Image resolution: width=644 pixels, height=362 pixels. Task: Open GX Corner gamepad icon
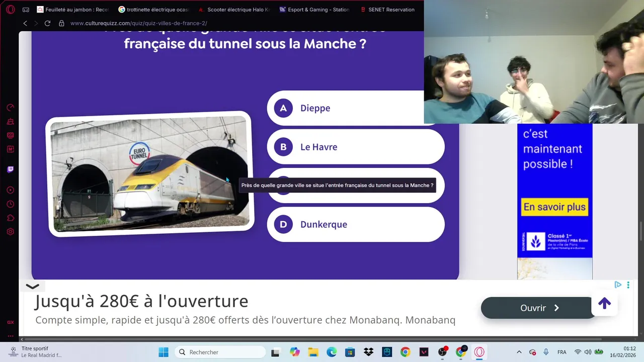click(26, 10)
